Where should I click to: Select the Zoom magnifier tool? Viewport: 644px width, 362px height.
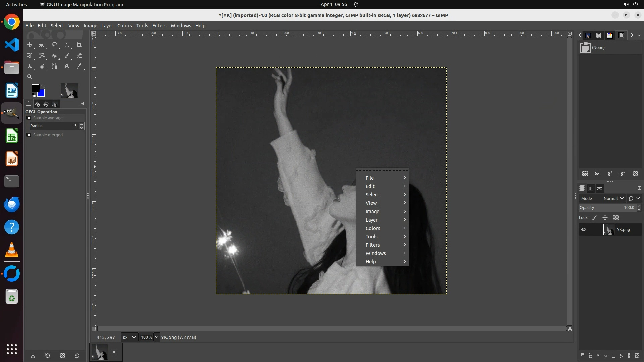tap(30, 77)
